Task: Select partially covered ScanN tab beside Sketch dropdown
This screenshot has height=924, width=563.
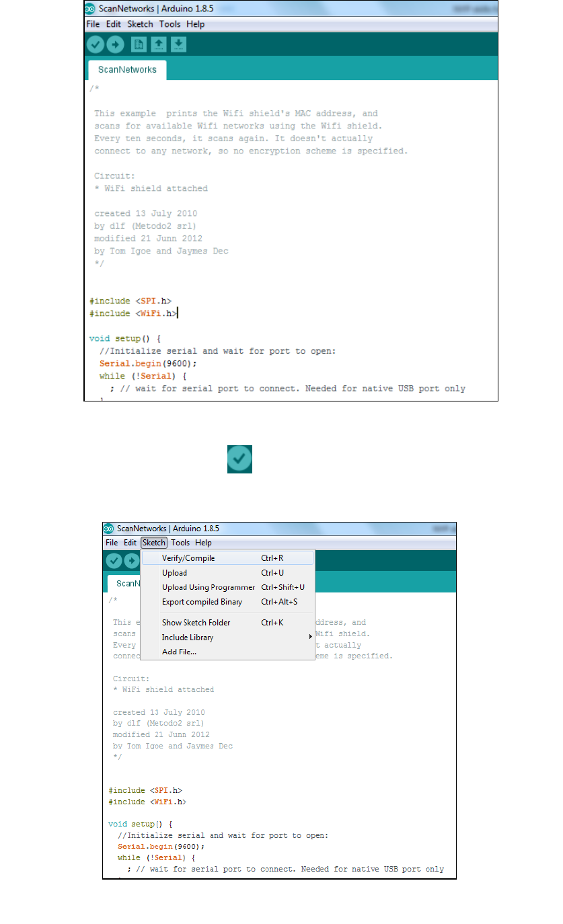Action: tap(124, 583)
